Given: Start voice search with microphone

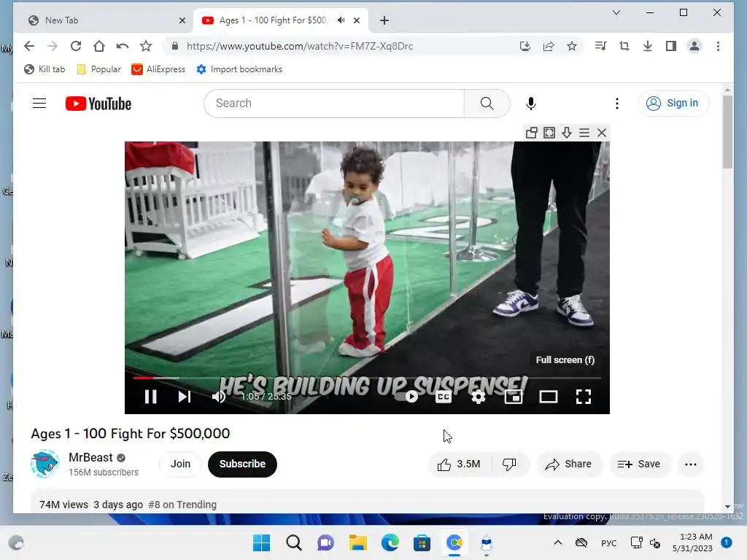Looking at the screenshot, I should (531, 104).
